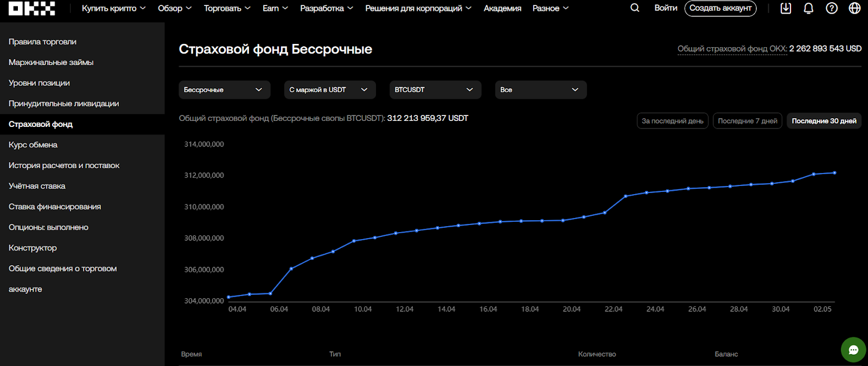Image resolution: width=868 pixels, height=366 pixels.
Task: Expand the Разработка menu
Action: (327, 8)
